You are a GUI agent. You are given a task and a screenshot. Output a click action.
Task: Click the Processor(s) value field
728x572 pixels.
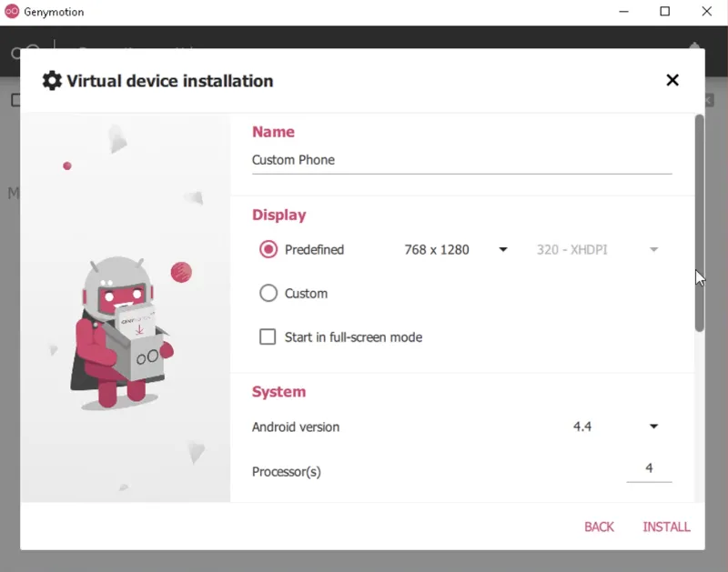click(649, 469)
